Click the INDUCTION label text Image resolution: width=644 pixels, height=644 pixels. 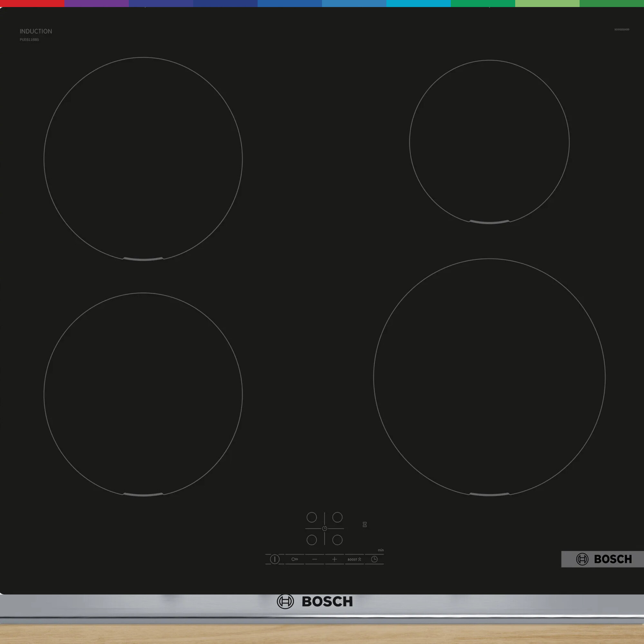pos(36,31)
